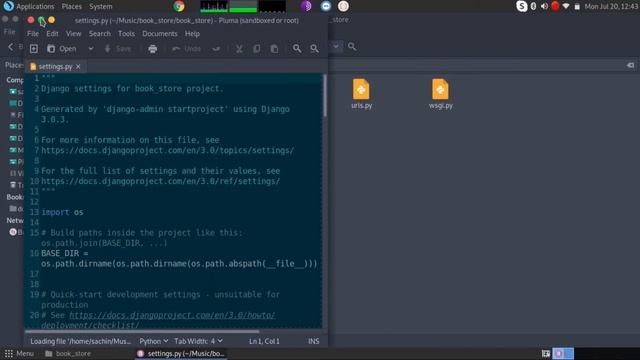
Task: Click the system monitor graph in top panel
Action: 242,6
